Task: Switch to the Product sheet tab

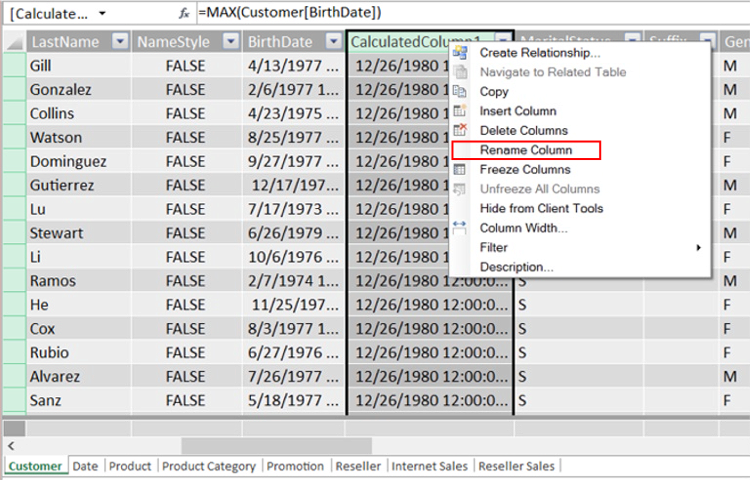Action: point(130,466)
